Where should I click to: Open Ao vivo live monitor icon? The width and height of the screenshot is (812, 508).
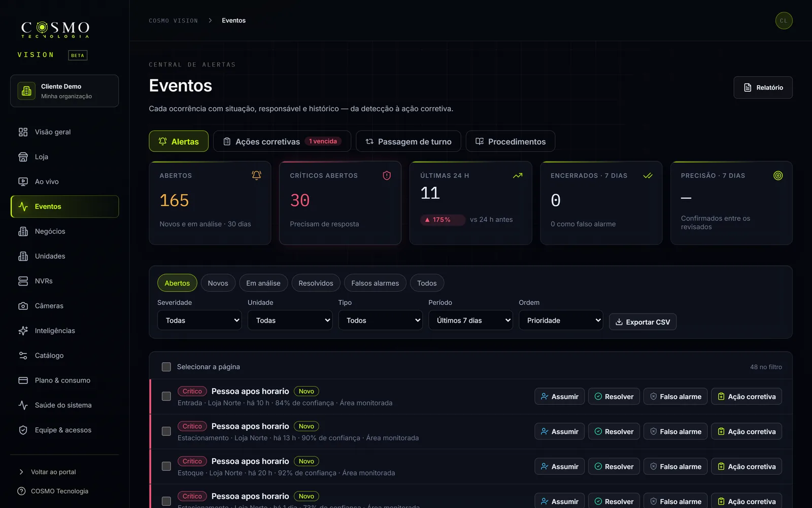tap(23, 182)
